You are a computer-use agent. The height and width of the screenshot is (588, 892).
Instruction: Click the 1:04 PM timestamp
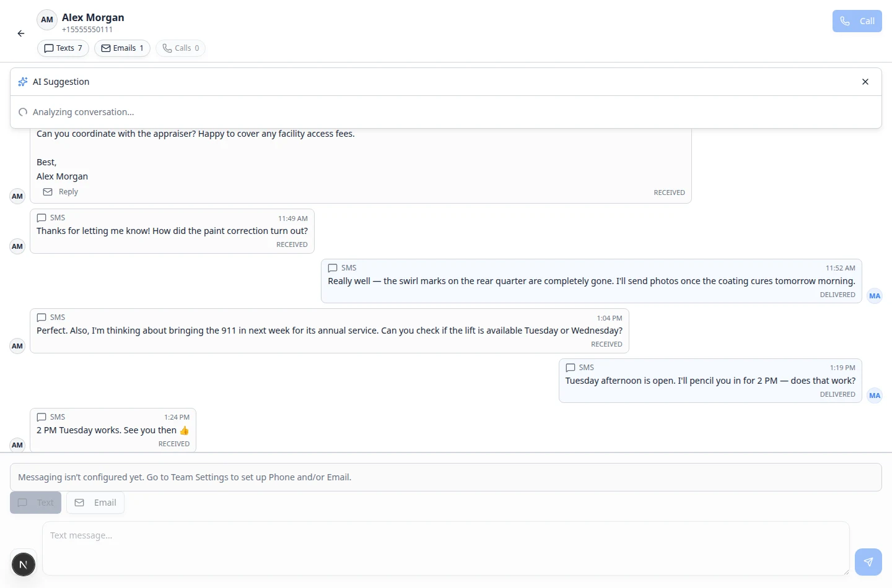tap(610, 318)
